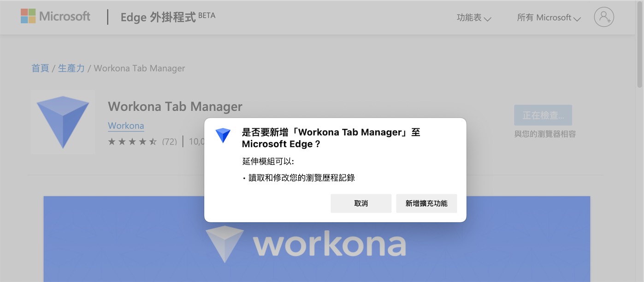Viewport: 644px width, 282px height.
Task: Click the triangle logo in the workona banner
Action: click(x=225, y=244)
